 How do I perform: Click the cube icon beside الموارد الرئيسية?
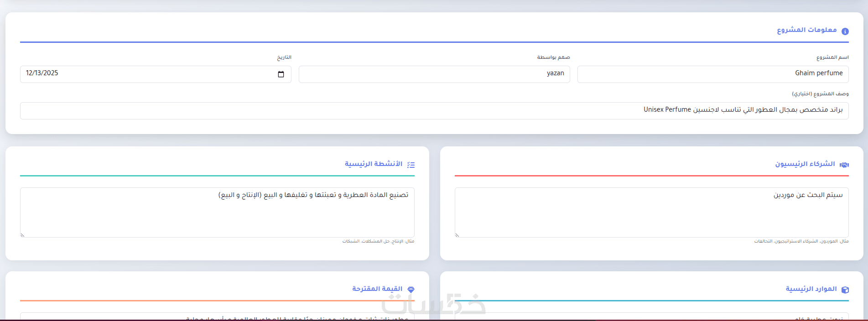click(845, 290)
